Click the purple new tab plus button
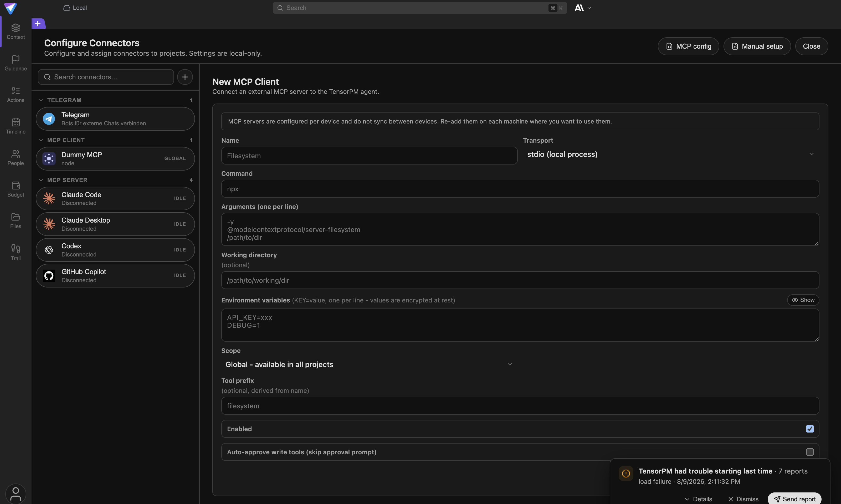 (38, 23)
